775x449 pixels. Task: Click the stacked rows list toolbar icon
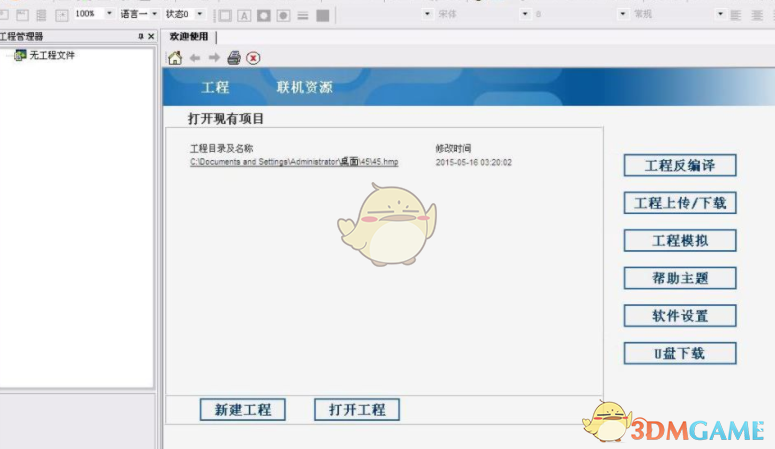pos(42,15)
